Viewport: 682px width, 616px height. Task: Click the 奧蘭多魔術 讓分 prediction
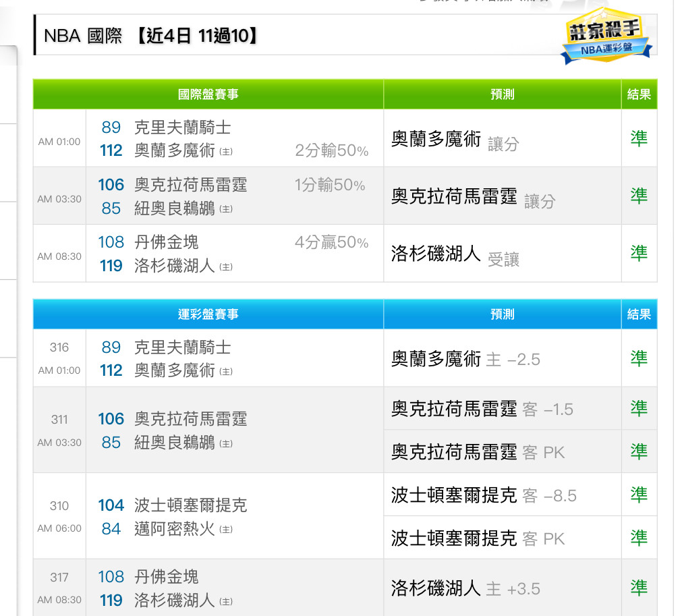[x=455, y=140]
